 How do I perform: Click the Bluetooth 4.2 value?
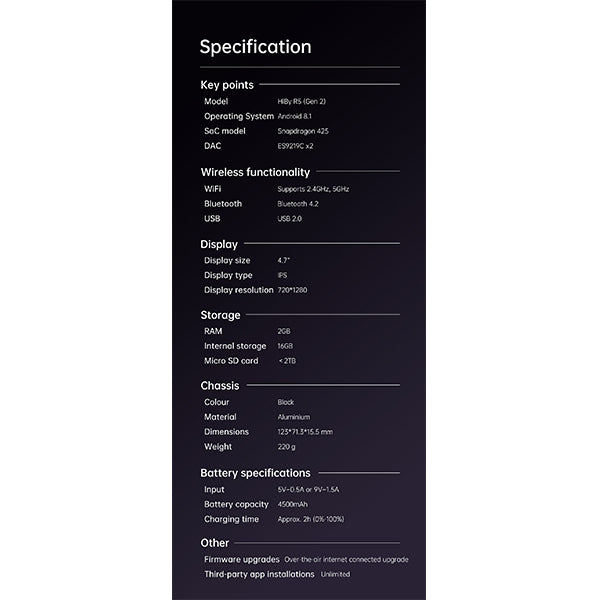(298, 204)
